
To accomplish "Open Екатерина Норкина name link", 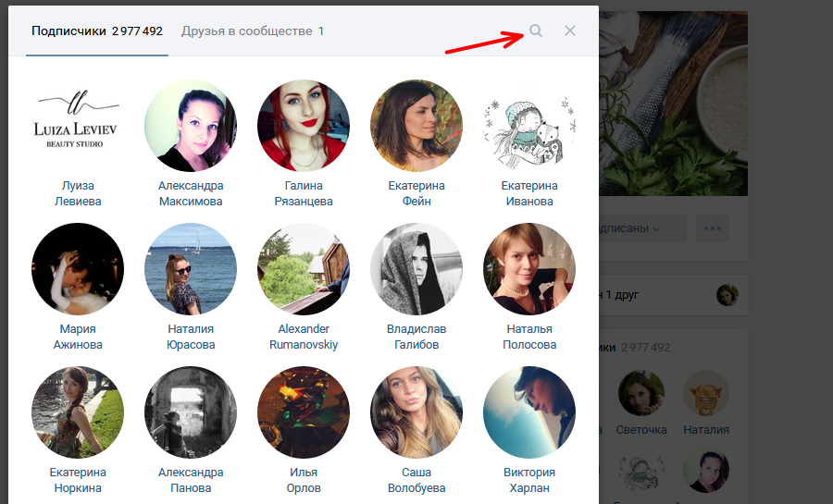I will tap(78, 480).
